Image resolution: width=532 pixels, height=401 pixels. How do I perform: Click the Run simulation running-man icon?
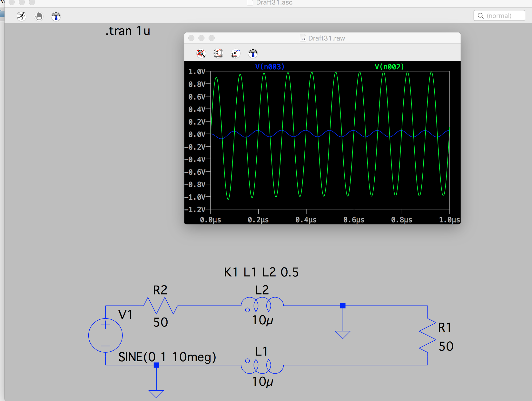(21, 16)
